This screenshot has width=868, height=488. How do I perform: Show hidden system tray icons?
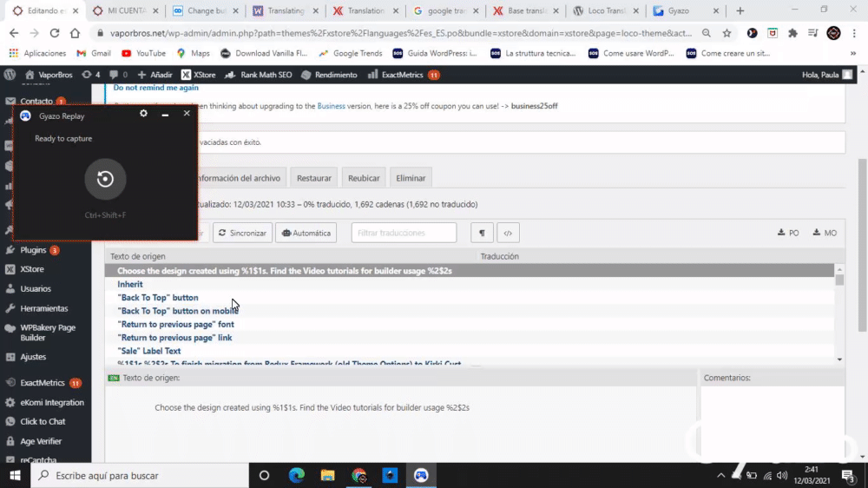(720, 475)
